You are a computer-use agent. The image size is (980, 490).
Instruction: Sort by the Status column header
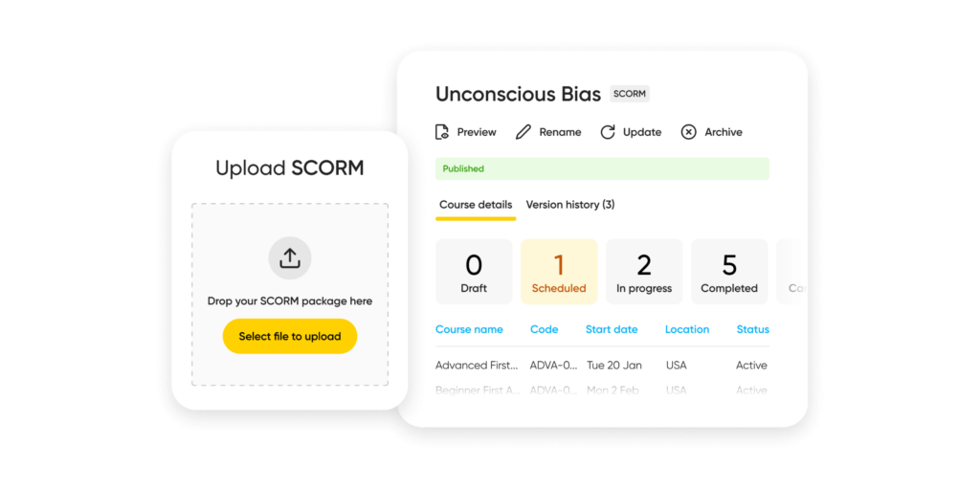point(752,329)
